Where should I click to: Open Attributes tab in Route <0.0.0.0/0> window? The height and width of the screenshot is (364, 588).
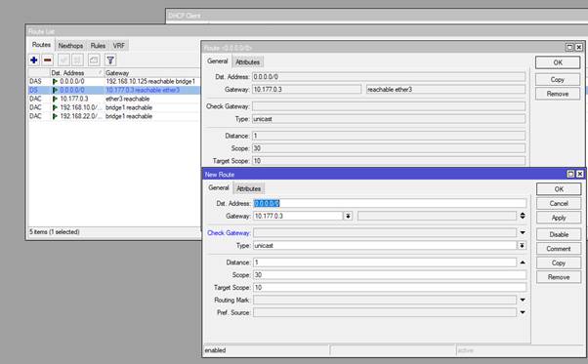click(x=247, y=62)
